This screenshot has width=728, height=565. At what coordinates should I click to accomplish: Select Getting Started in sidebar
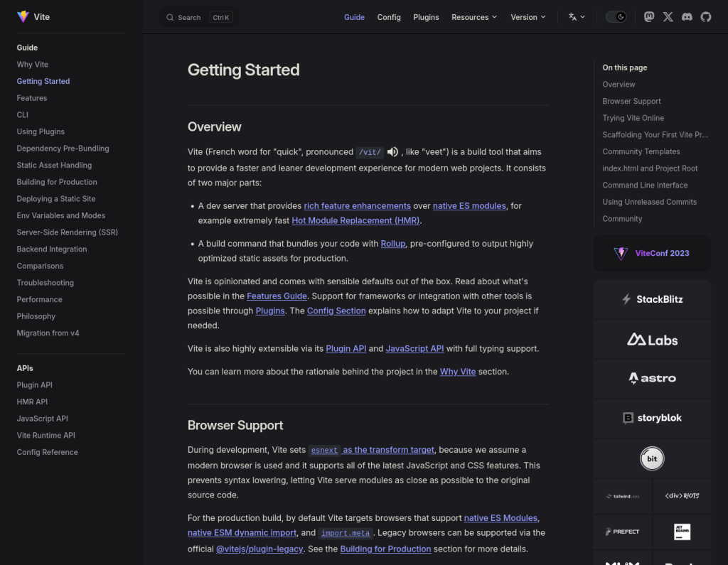(x=43, y=81)
